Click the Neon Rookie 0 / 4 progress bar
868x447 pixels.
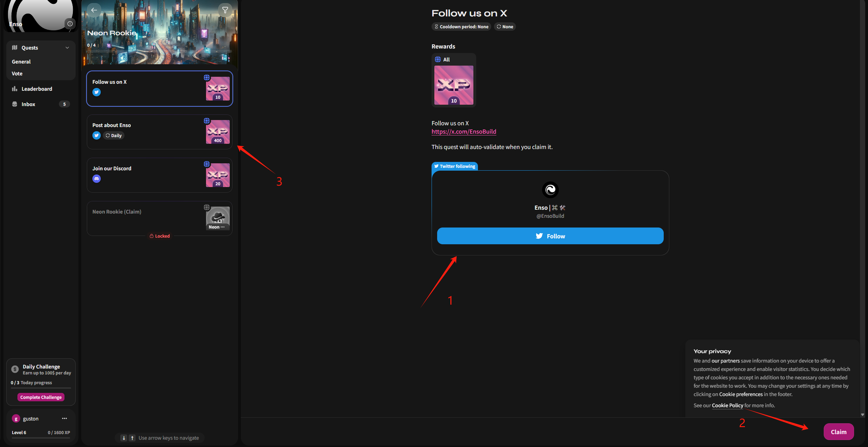(x=159, y=52)
